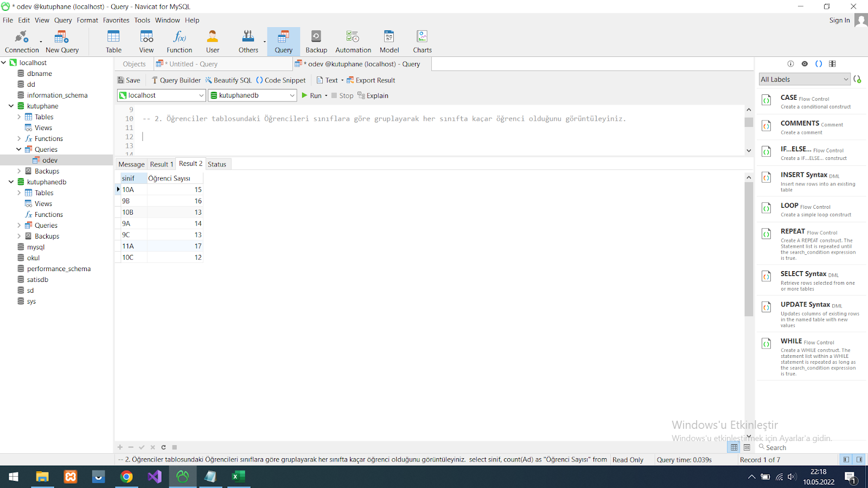
Task: Open the Connection tool in the toolbar
Action: [22, 42]
